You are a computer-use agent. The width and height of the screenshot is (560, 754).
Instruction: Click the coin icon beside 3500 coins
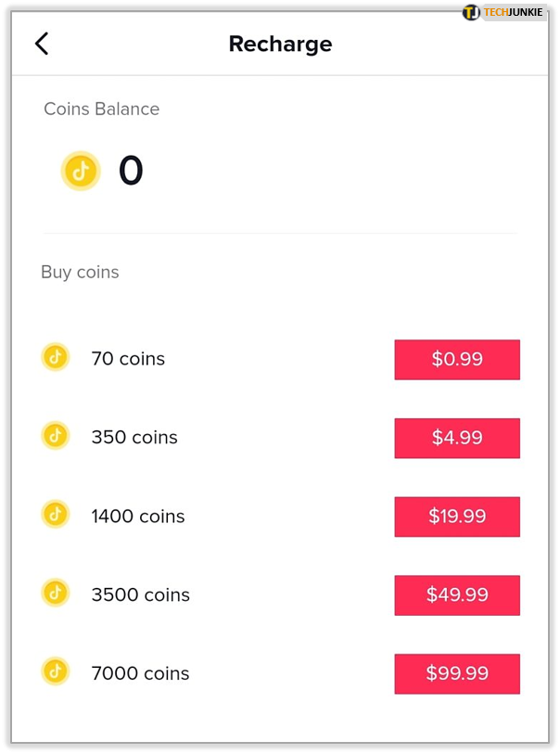pyautogui.click(x=55, y=594)
